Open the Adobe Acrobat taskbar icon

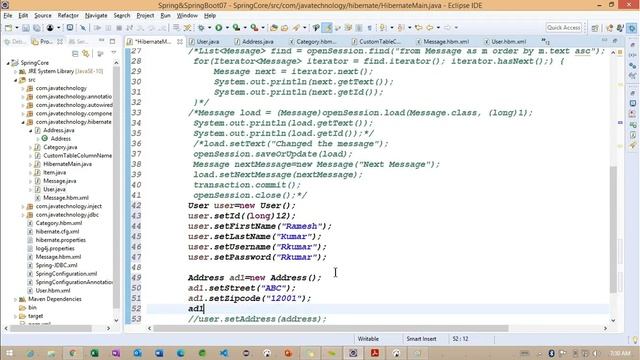pos(375,353)
